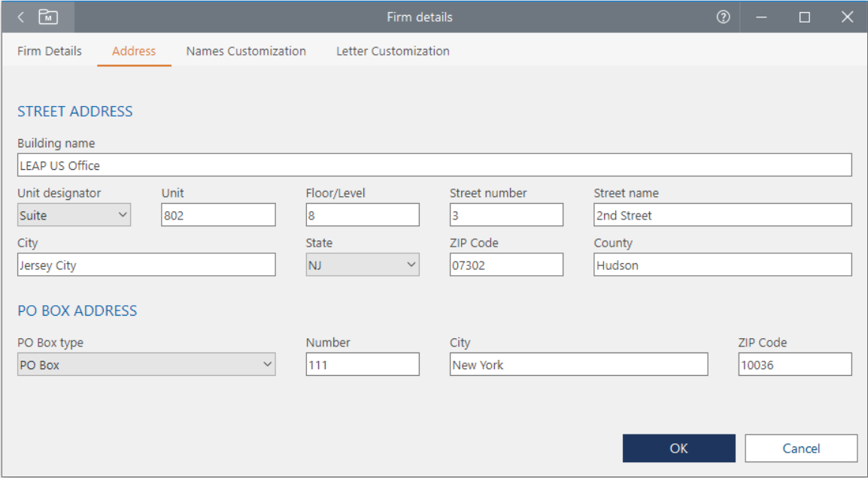Click the County field containing Hudson
This screenshot has height=478, width=868.
point(722,265)
